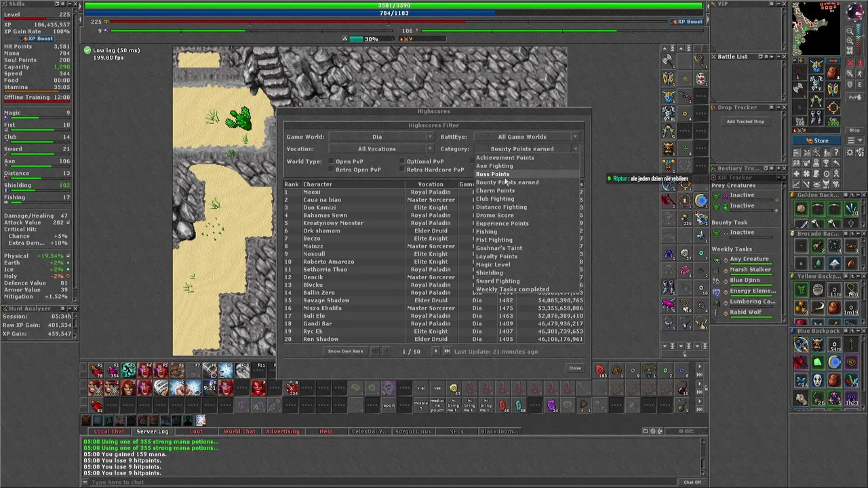This screenshot has height=488, width=868.
Task: Select the legs equipment slot
Action: [816, 100]
